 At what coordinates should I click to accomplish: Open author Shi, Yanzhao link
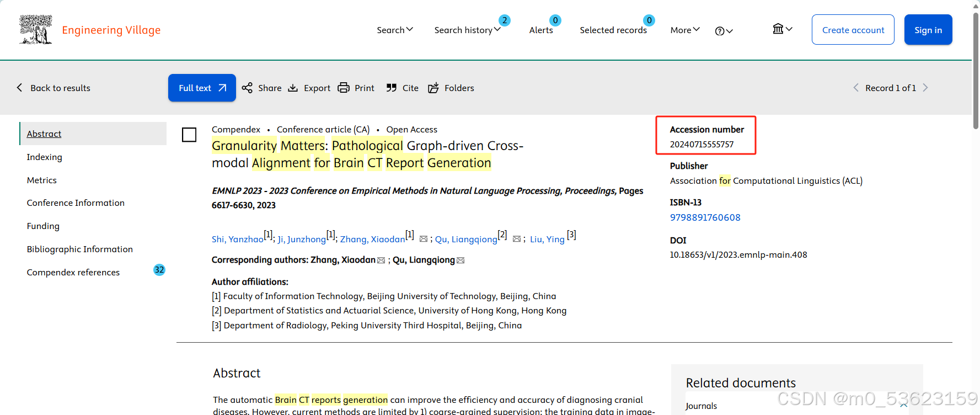click(x=238, y=239)
